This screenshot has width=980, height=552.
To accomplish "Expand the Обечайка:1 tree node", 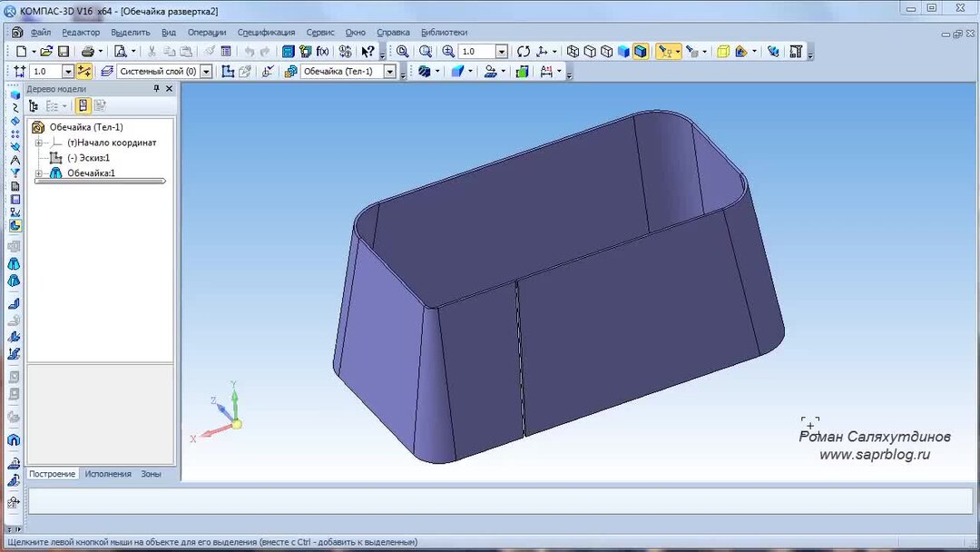I will (x=39, y=173).
